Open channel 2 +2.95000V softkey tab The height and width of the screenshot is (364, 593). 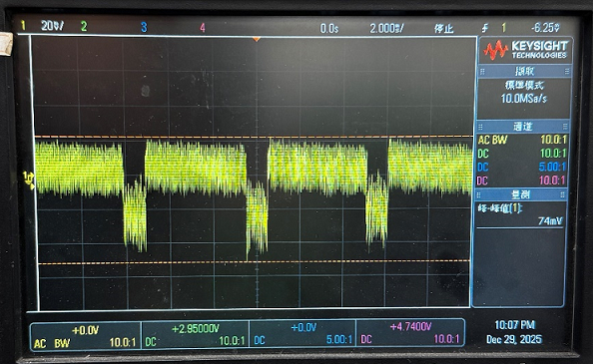click(195, 335)
